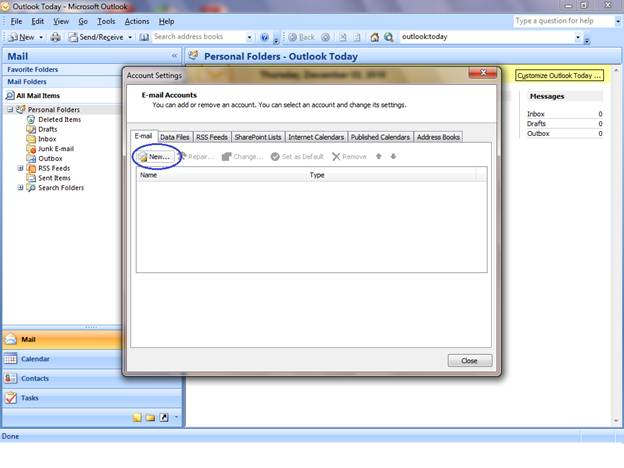Click New in the Account Settings toolbar
Image resolution: width=624 pixels, height=468 pixels.
tap(156, 157)
